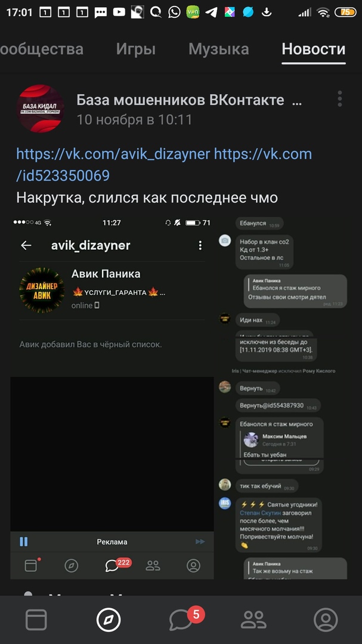Switch to the Игры tab

coord(135,49)
